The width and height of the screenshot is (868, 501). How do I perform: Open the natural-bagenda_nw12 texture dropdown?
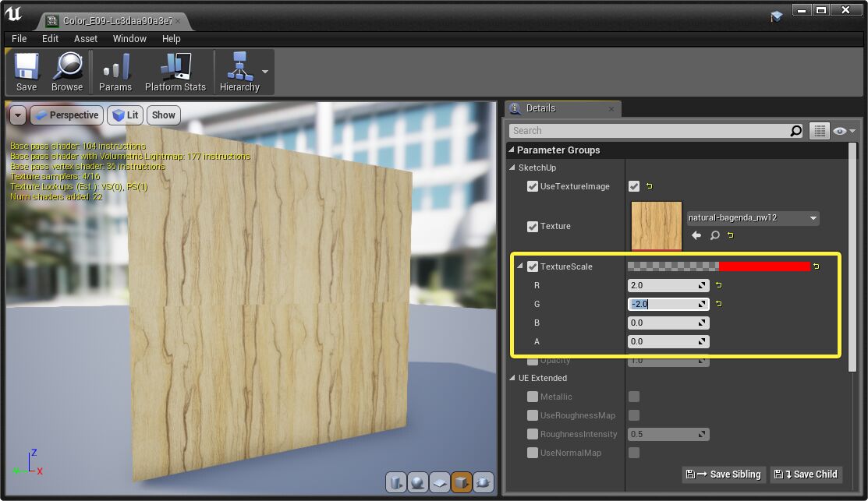pyautogui.click(x=751, y=218)
